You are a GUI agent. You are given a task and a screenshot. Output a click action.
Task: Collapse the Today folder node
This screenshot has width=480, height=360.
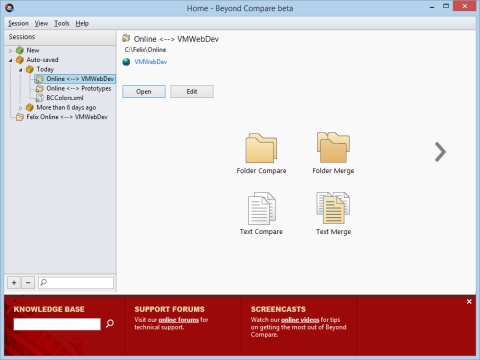21,70
